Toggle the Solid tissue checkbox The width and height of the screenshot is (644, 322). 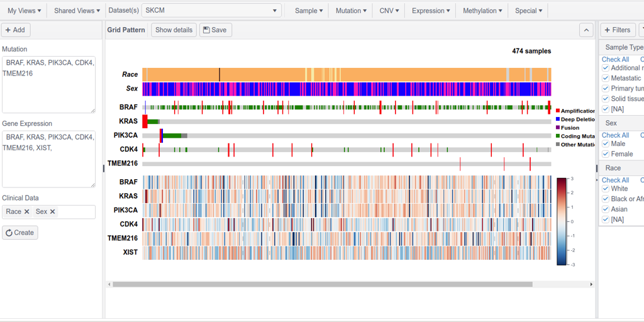606,99
